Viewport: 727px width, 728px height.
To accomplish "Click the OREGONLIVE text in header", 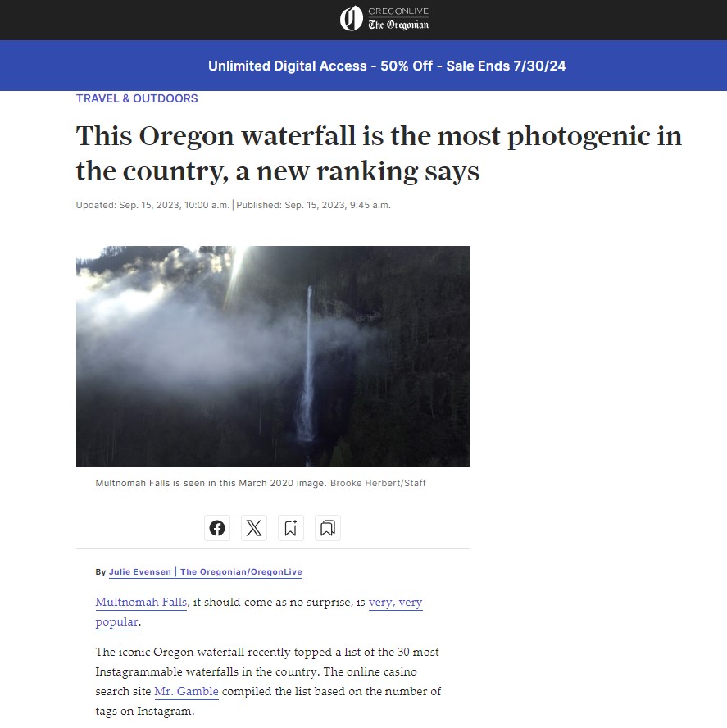I will (x=398, y=11).
